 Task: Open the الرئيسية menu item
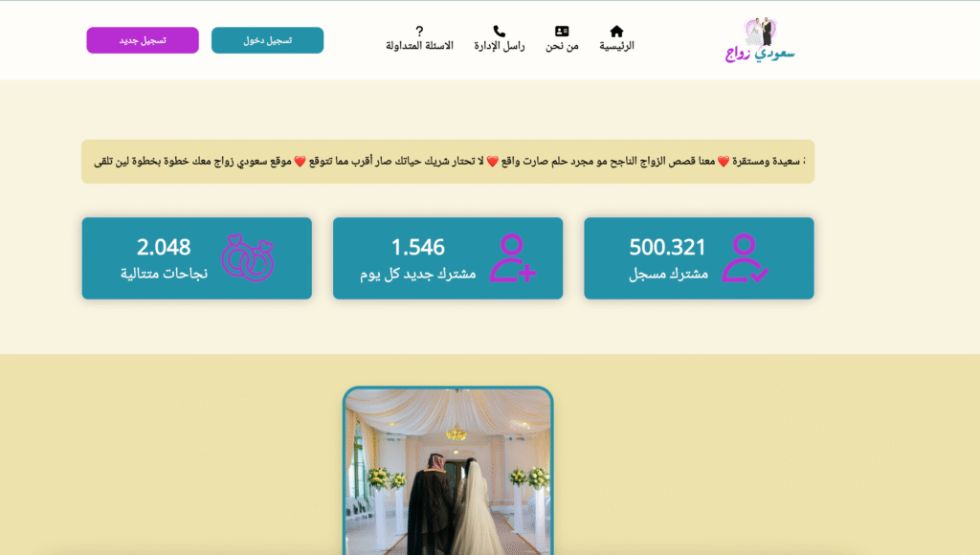pos(616,46)
